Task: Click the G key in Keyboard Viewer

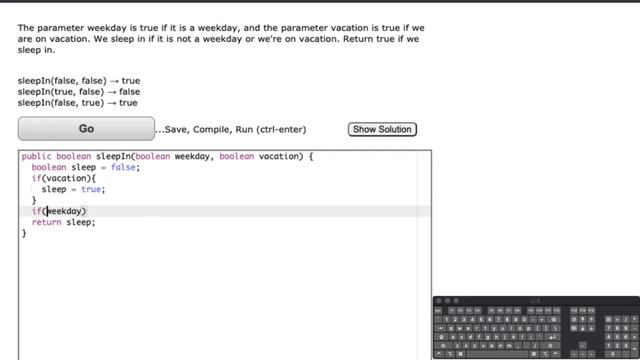Action: click(487, 337)
